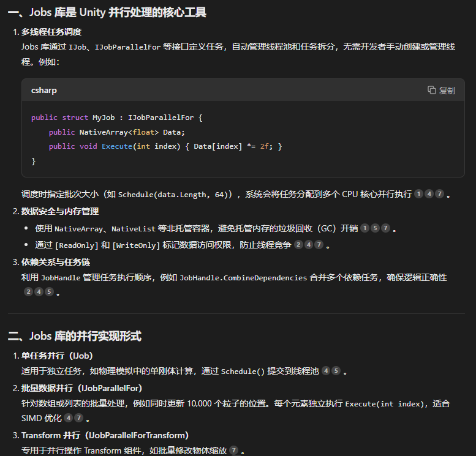The width and height of the screenshot is (476, 456).
Task: Open citation 4 after SIMD 优化
Action: point(69,418)
